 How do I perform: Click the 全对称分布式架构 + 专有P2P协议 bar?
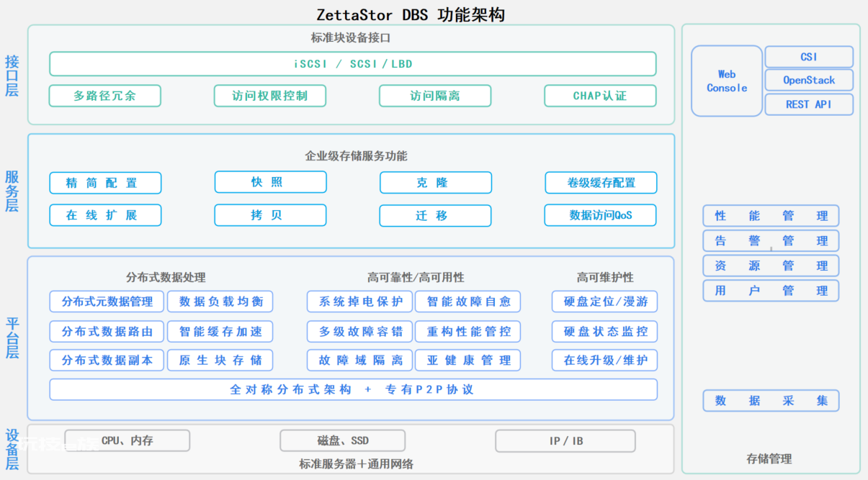pyautogui.click(x=353, y=389)
